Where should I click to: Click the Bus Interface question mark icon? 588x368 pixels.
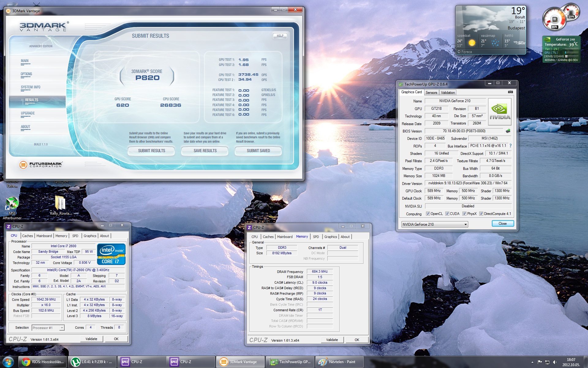click(x=511, y=146)
